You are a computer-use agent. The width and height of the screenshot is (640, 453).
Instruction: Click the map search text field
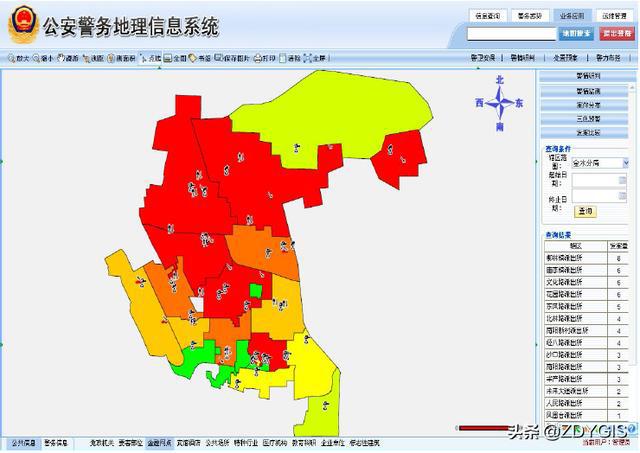[x=510, y=34]
